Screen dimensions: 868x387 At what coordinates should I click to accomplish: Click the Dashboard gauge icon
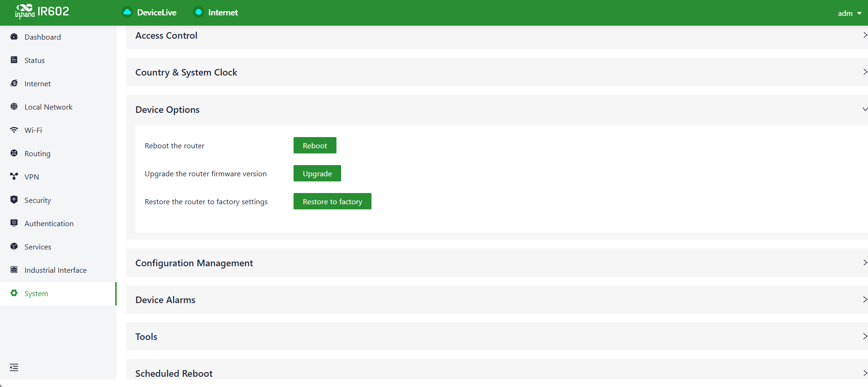[14, 37]
